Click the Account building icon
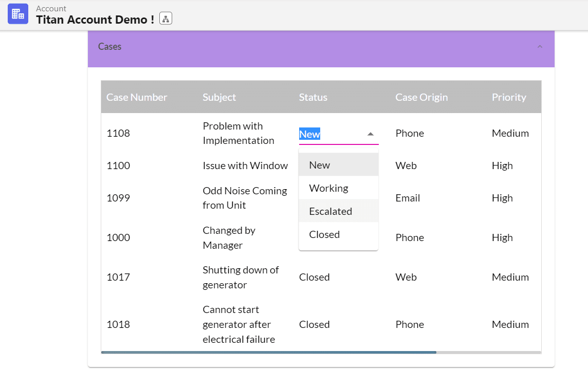 [18, 14]
